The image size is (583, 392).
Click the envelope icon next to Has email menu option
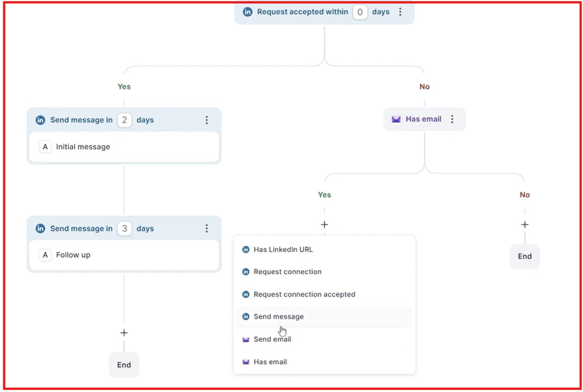tap(245, 361)
